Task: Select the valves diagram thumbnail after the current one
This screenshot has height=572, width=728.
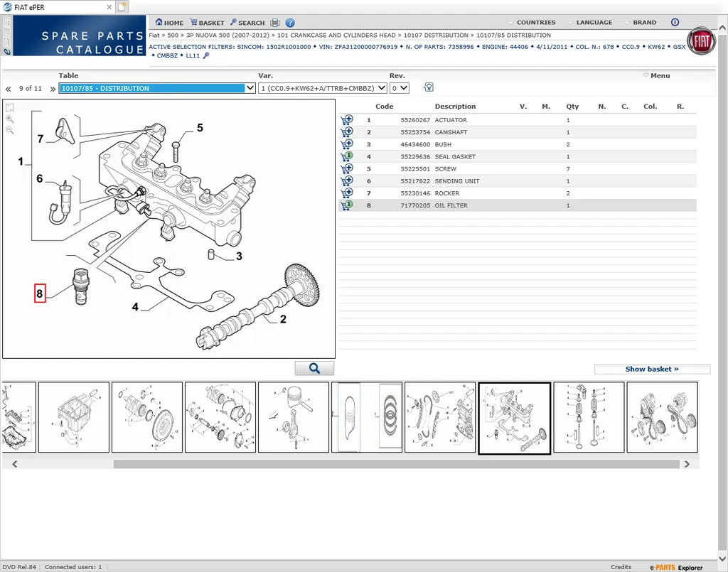Action: 589,417
